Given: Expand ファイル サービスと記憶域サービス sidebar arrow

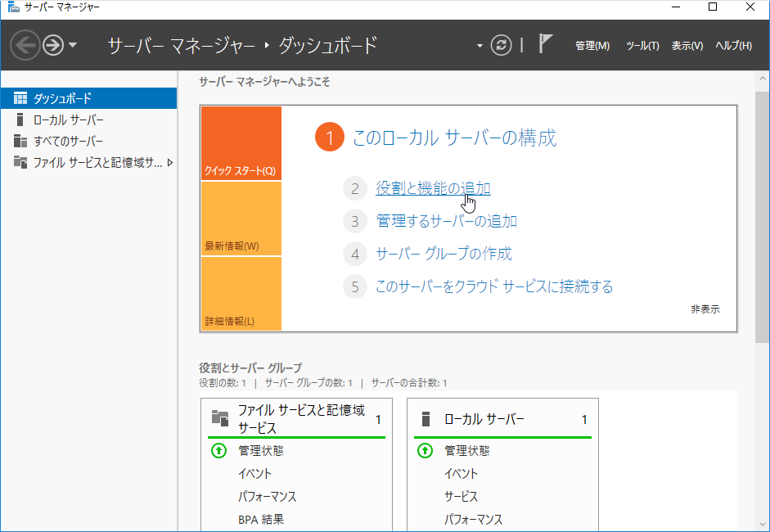Looking at the screenshot, I should 169,162.
